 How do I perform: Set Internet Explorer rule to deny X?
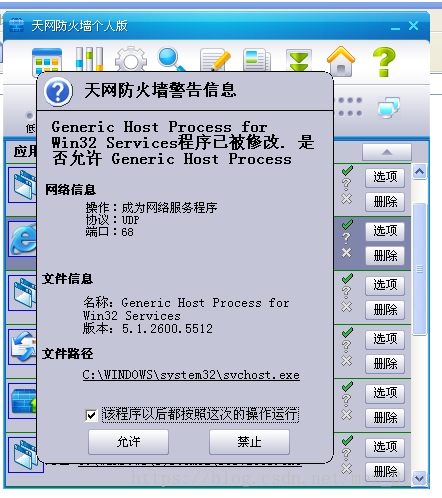coord(347,253)
